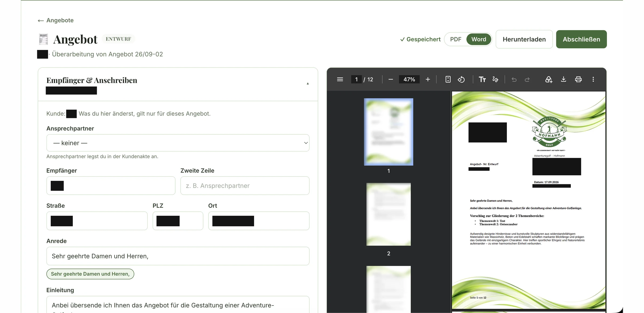Image resolution: width=644 pixels, height=313 pixels.
Task: Select page 1 thumbnail
Action: click(389, 132)
